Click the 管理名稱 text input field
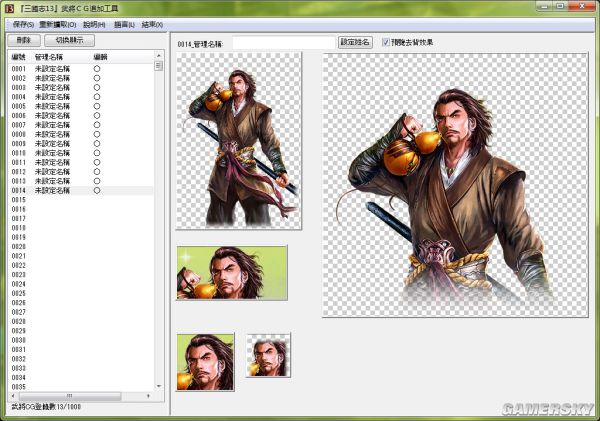Image resolution: width=600 pixels, height=421 pixels. coord(283,43)
